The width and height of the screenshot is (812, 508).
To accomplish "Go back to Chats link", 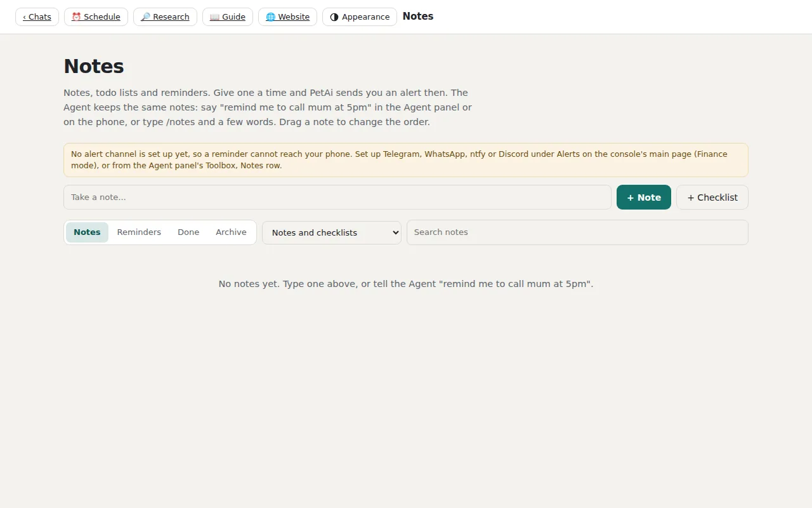I will tap(37, 17).
